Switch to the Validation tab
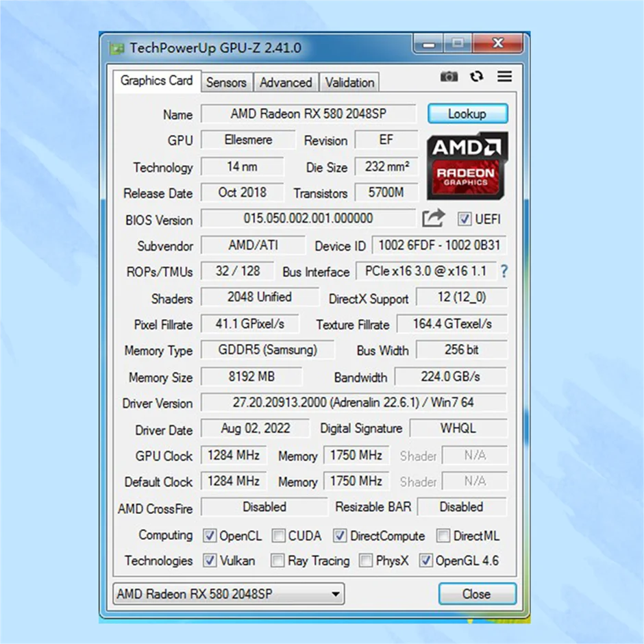644x644 pixels. tap(349, 82)
